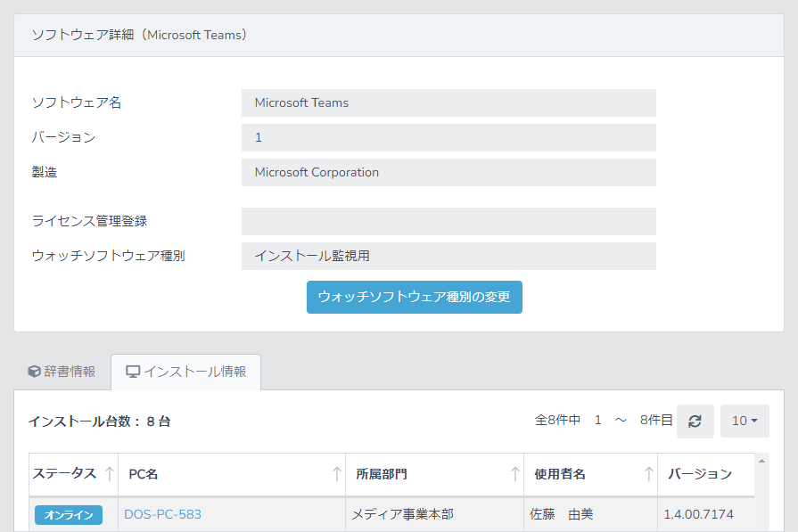The height and width of the screenshot is (532, 798).
Task: Sort by 使用者名 column arrow
Action: pos(648,474)
